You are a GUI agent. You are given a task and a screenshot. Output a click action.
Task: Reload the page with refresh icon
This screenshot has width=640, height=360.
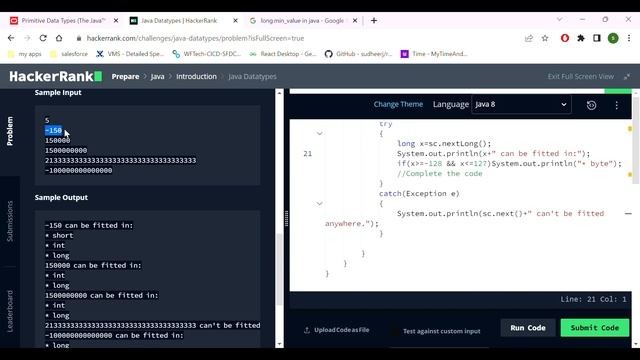click(x=43, y=38)
